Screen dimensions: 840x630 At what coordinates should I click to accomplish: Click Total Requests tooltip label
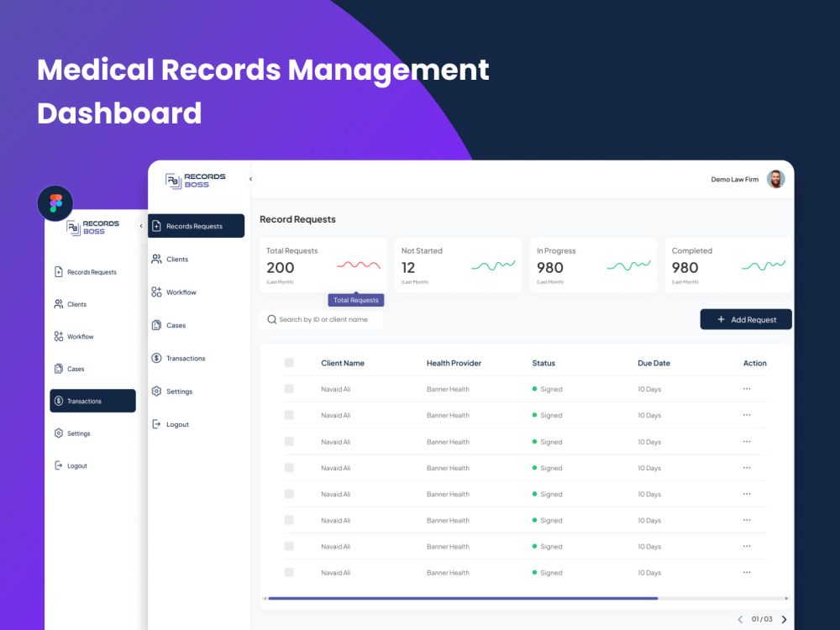pos(355,300)
